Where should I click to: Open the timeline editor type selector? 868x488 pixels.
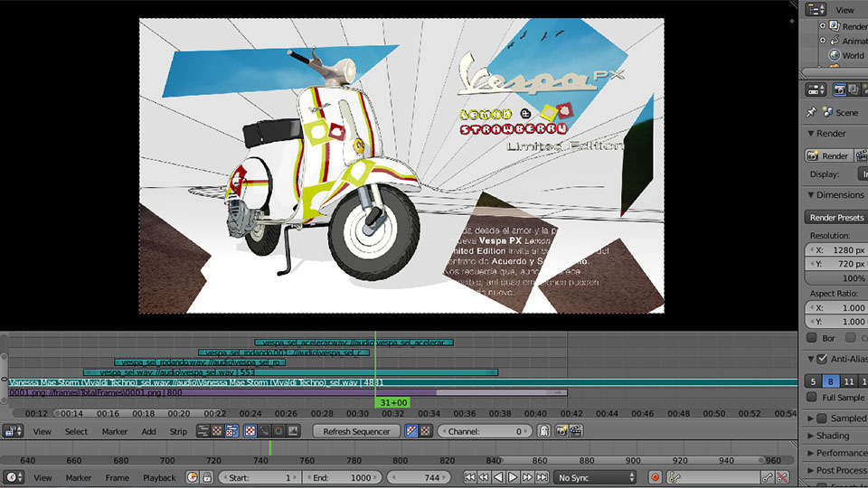[13, 477]
